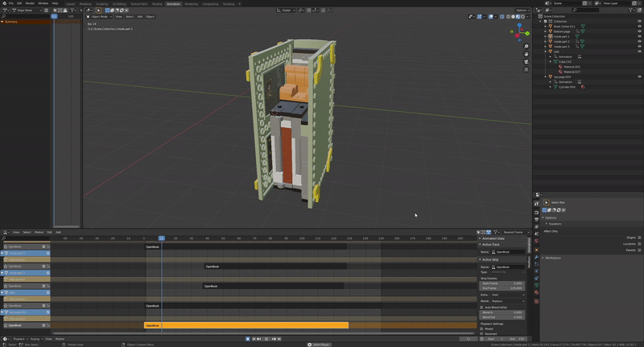Click the End Frame value field
The width and height of the screenshot is (644, 347).
click(502, 288)
